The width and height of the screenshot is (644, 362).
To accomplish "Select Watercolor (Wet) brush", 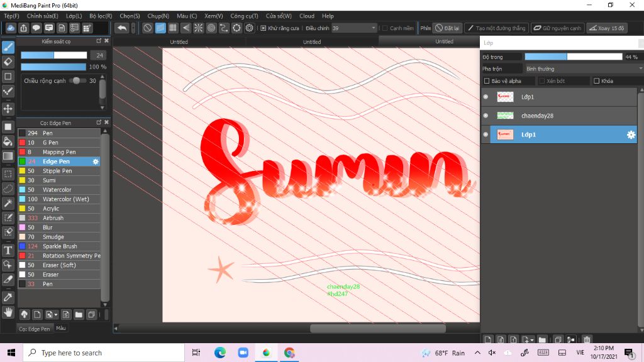I will point(59,199).
